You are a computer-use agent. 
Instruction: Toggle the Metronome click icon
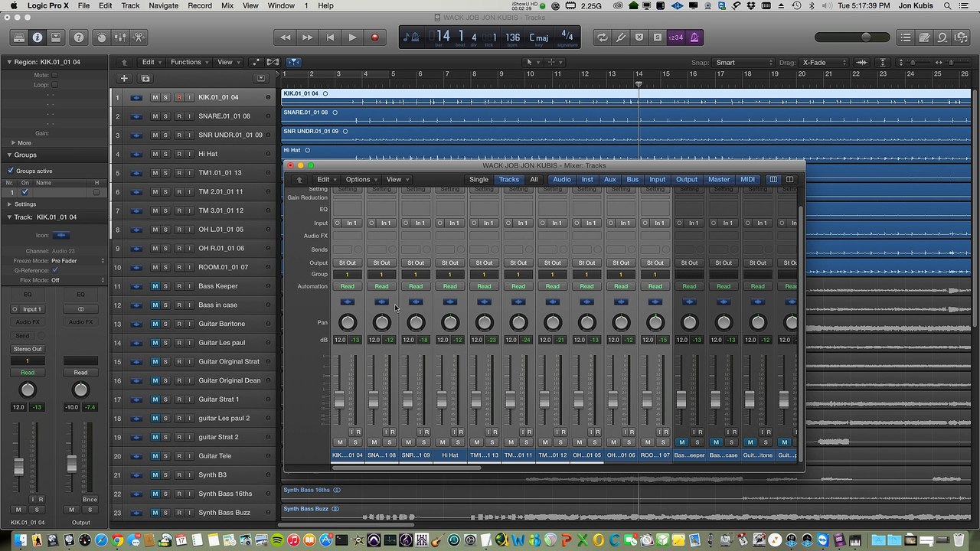(694, 37)
